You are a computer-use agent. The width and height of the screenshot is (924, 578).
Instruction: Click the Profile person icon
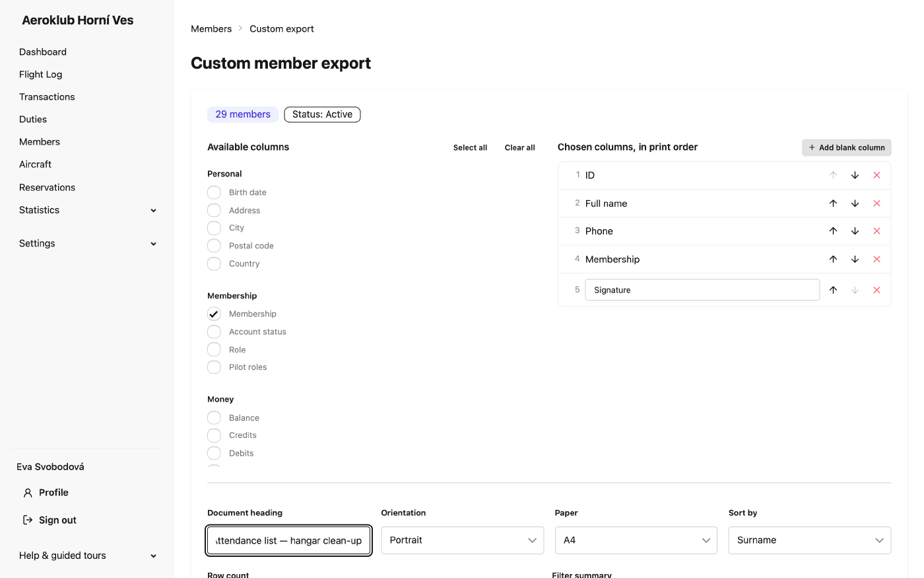28,493
